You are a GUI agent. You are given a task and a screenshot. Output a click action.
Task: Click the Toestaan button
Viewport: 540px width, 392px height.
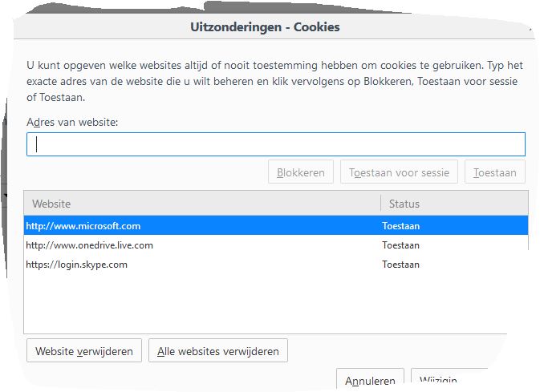(495, 172)
